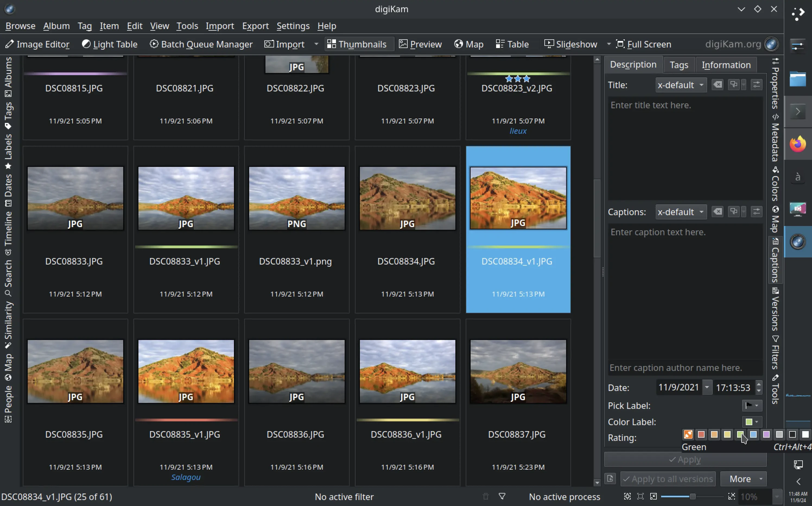The width and height of the screenshot is (812, 506).
Task: Clear the caption text with the erase icon
Action: coord(717,212)
